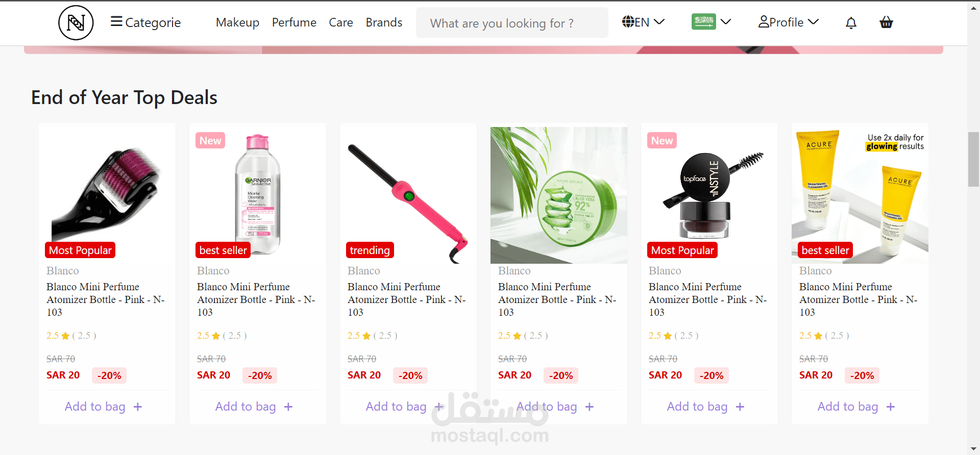Expand the Profile dropdown chevron
This screenshot has height=455, width=980.
[814, 22]
